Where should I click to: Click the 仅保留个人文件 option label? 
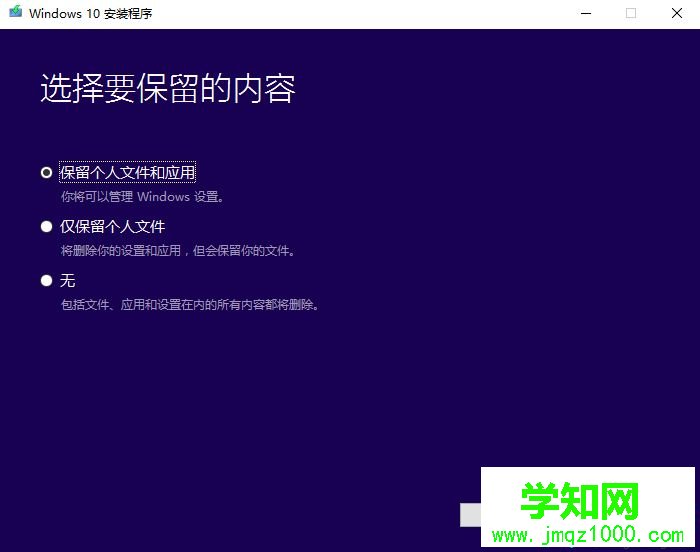point(112,226)
